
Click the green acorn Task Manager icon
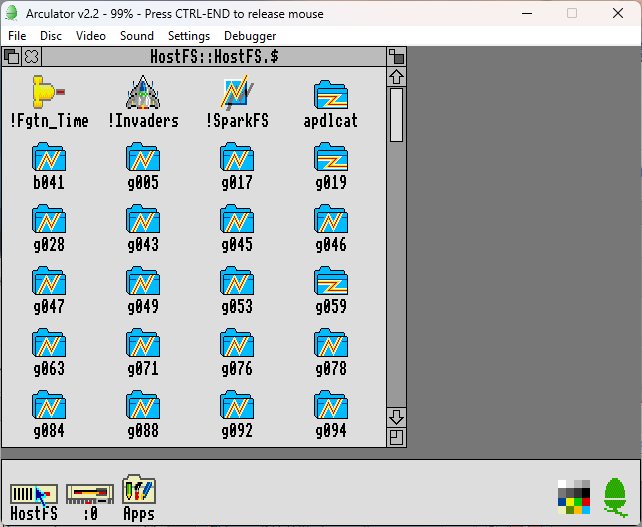(615, 497)
